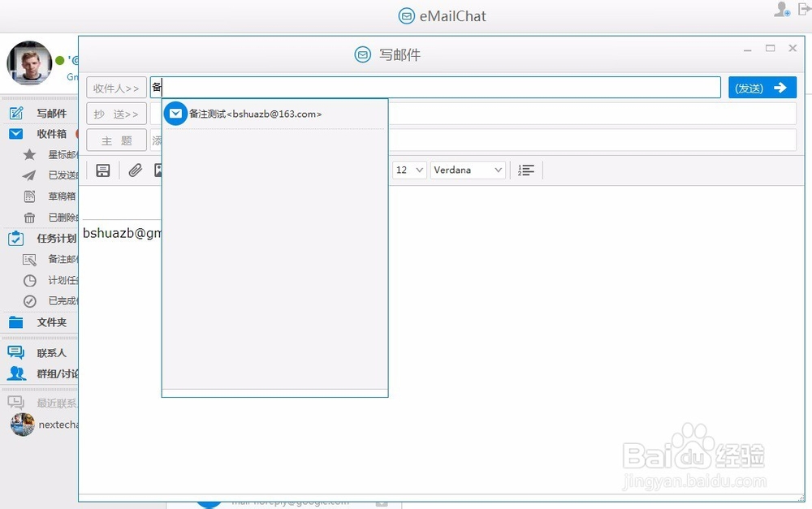Click the green online status indicator
Screen dimensions: 812x509
click(59, 61)
